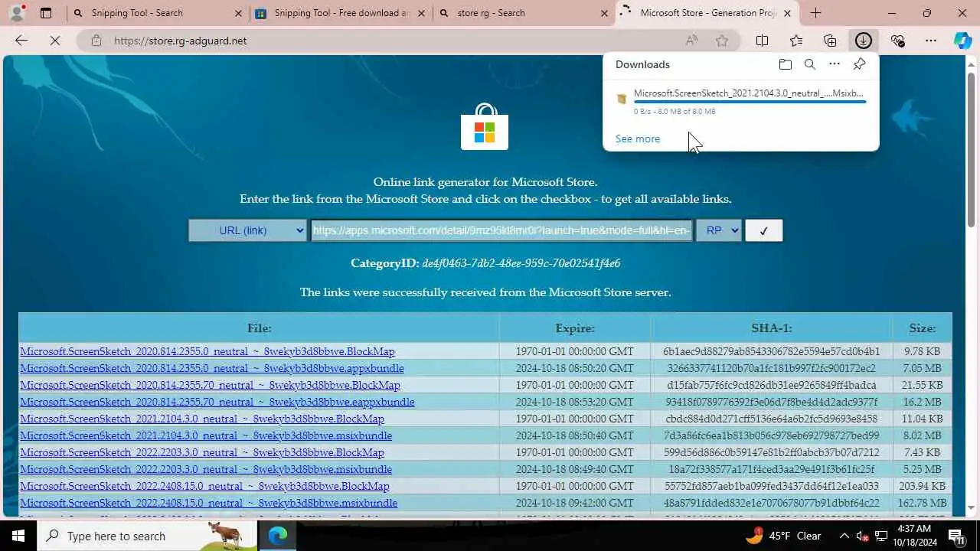Click the download progress bar

[x=750, y=101]
